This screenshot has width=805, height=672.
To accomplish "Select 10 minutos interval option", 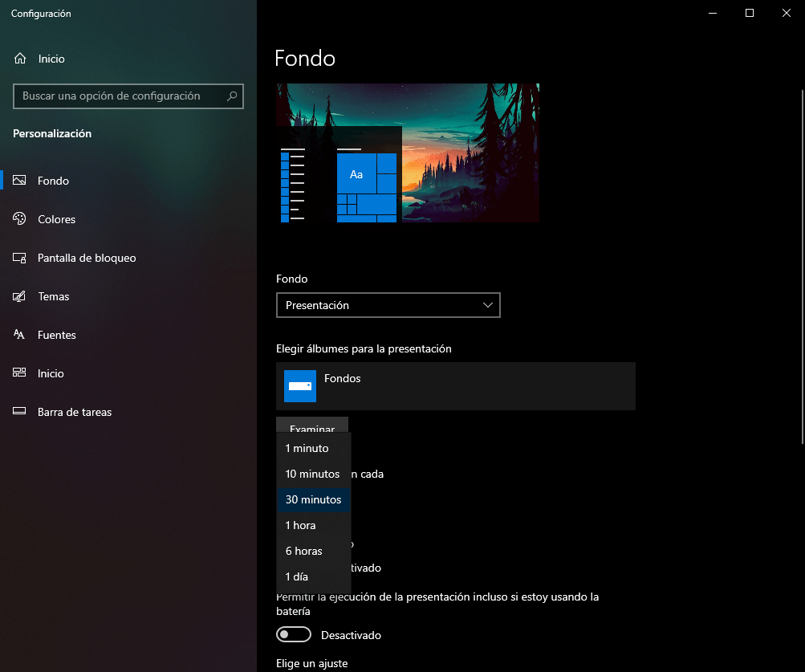I will [312, 474].
